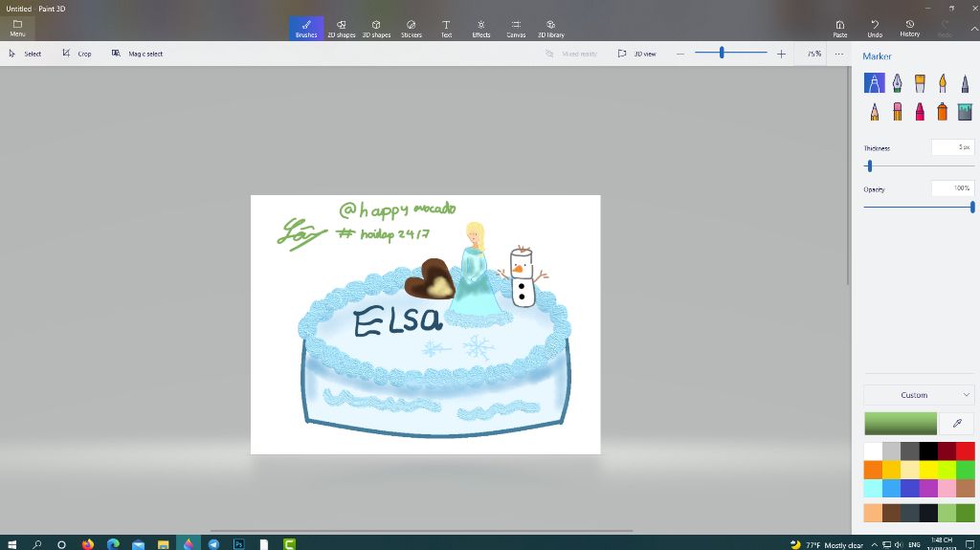Select the Crayon brush

(920, 111)
